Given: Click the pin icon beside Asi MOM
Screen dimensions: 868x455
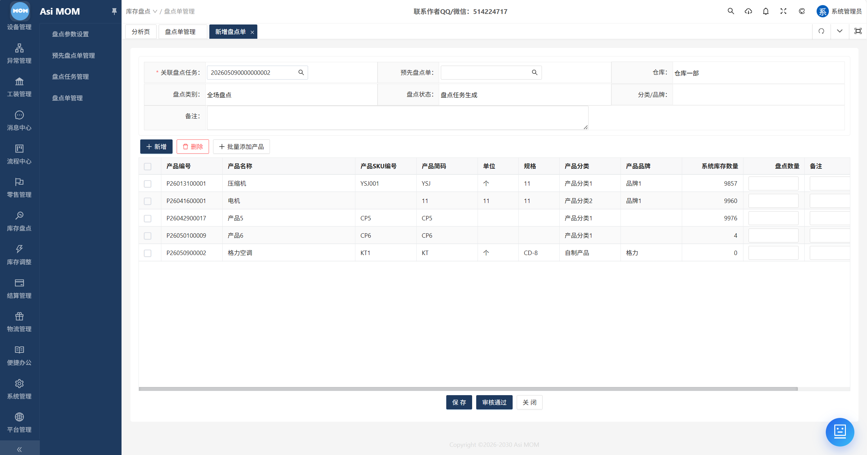Looking at the screenshot, I should click(114, 12).
